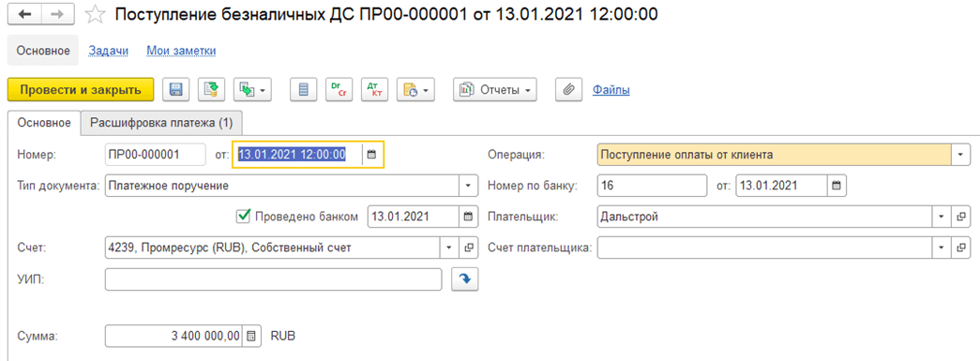Open the document-with-clock icon dropdown
The height and width of the screenshot is (361, 980).
[415, 90]
